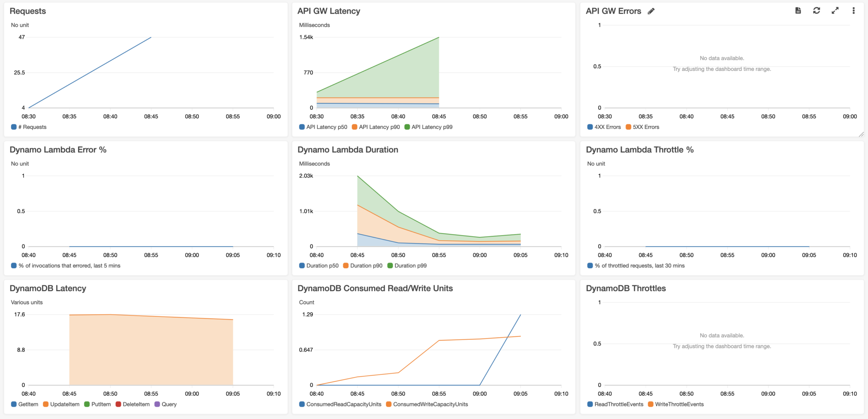Toggle the API Latency p99 legend entry
This screenshot has width=868, height=419.
click(428, 127)
